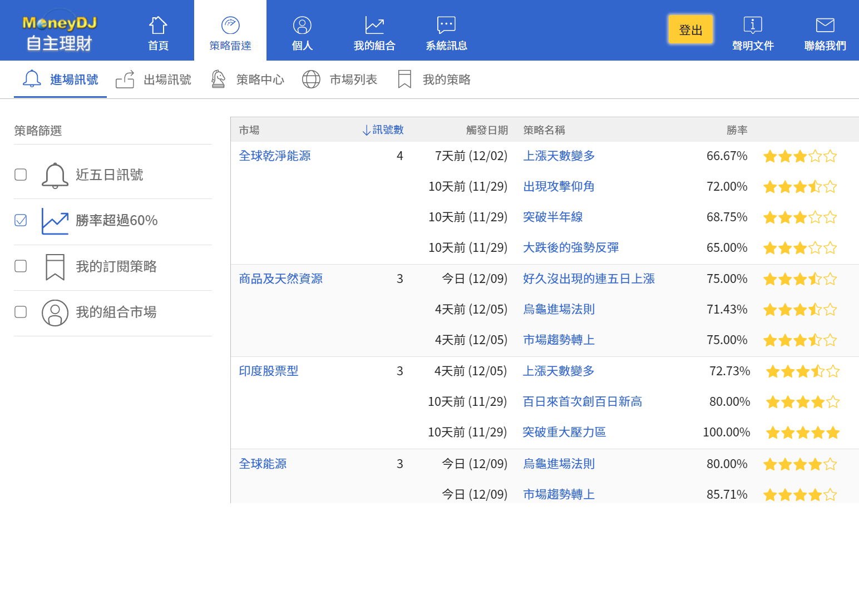This screenshot has width=859, height=616.
Task: Sort the table by 訊號數 column
Action: (383, 130)
